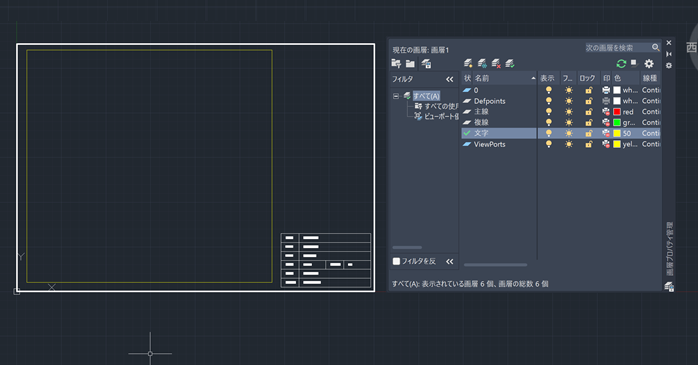Image resolution: width=698 pixels, height=365 pixels.
Task: Sort by 表示 column header
Action: coord(548,78)
